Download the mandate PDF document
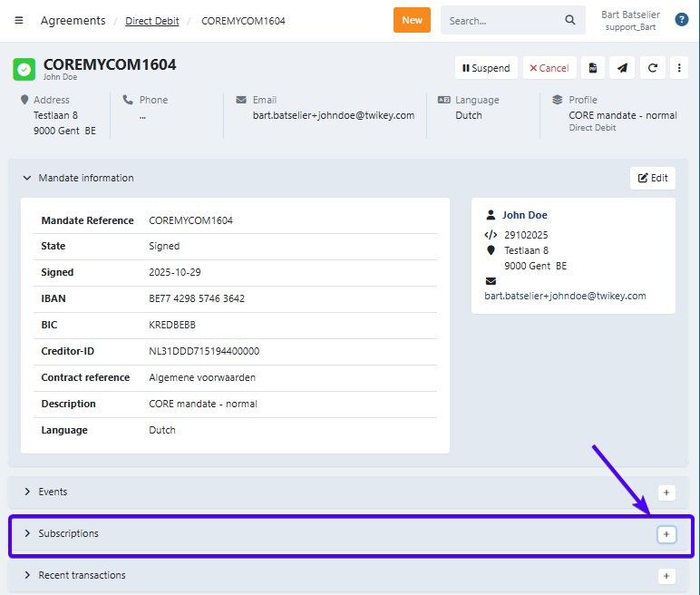Viewport: 700px width, 595px height. coord(592,68)
